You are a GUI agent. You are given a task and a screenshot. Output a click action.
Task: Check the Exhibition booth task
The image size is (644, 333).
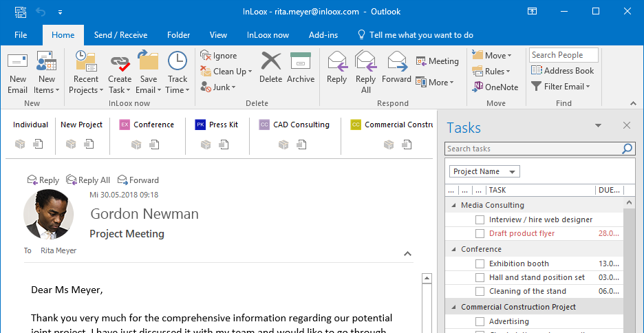click(x=480, y=264)
